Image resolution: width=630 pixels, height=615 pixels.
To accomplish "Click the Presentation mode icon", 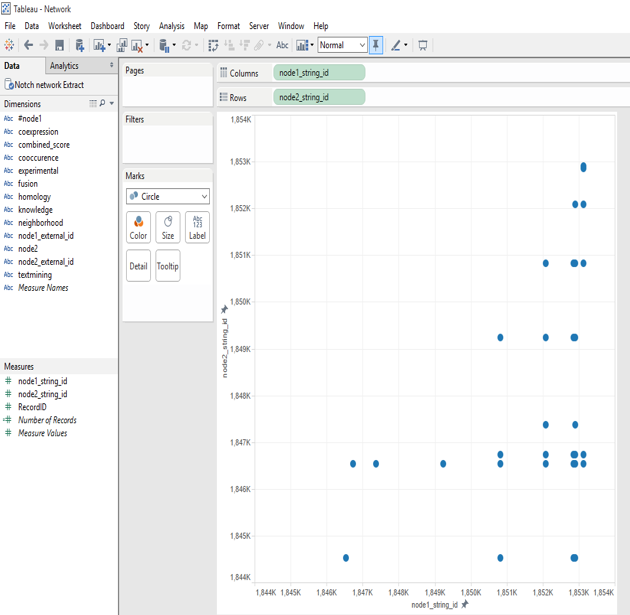I will click(x=423, y=45).
